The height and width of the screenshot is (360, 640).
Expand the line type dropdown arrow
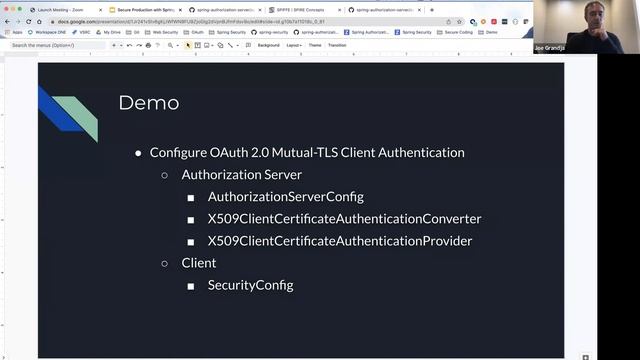pos(238,45)
